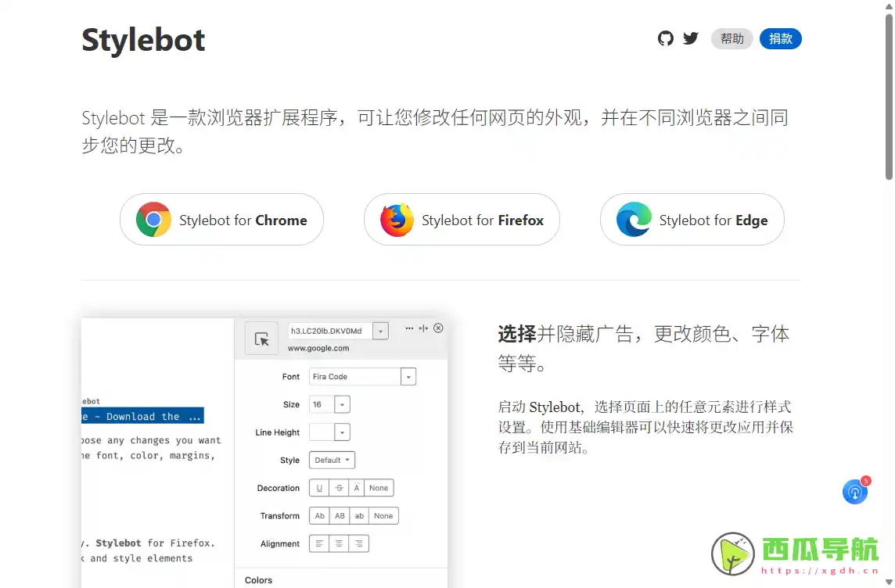Click the Edge logo icon
The width and height of the screenshot is (895, 588).
pyautogui.click(x=634, y=220)
